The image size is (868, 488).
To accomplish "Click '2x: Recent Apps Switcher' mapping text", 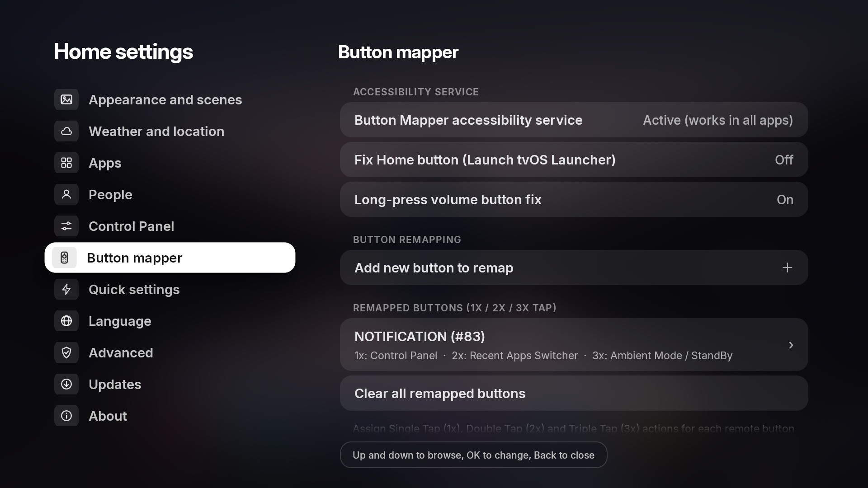I will coord(514,356).
